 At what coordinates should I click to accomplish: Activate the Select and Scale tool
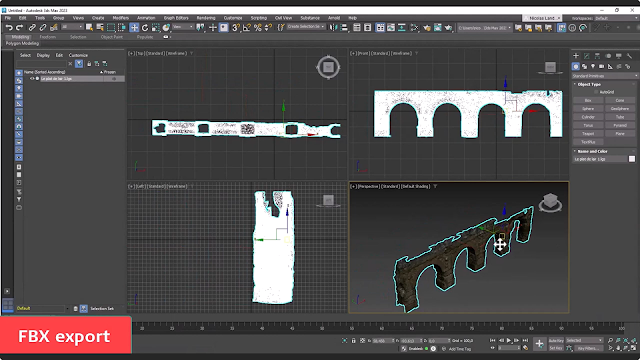point(156,27)
